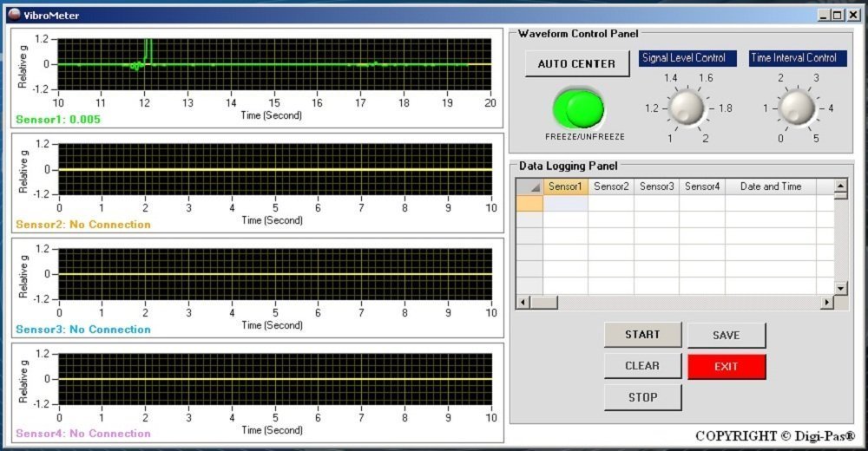868x451 pixels.
Task: Select the Sensor4 column header
Action: pos(701,186)
